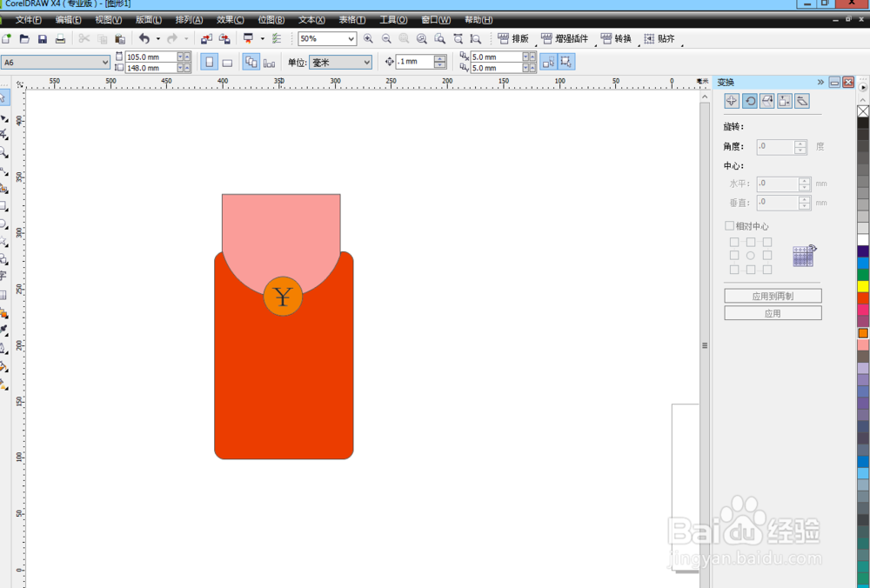This screenshot has height=588, width=870.
Task: Click the New document icon
Action: pos(7,39)
